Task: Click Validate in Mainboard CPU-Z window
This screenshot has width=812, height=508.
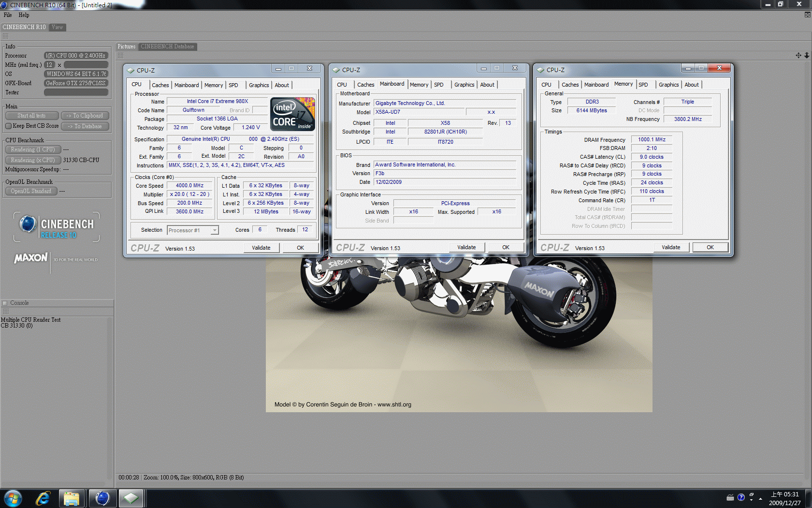Action: (x=466, y=247)
